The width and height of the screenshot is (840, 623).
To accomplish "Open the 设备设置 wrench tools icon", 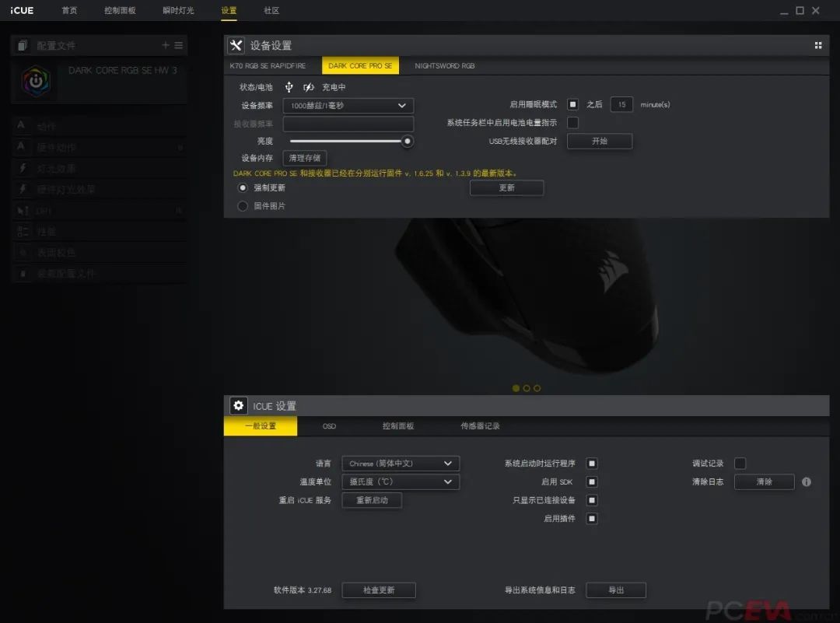I will coord(236,46).
